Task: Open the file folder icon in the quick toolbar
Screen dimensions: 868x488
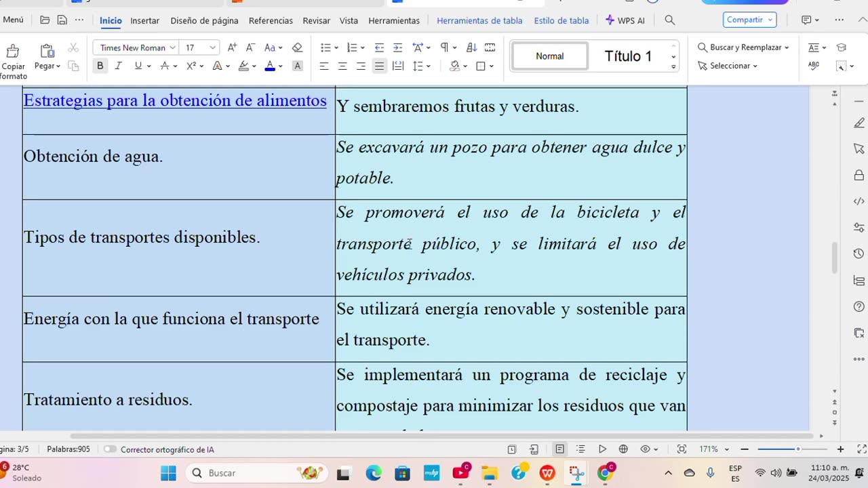Action: [45, 20]
